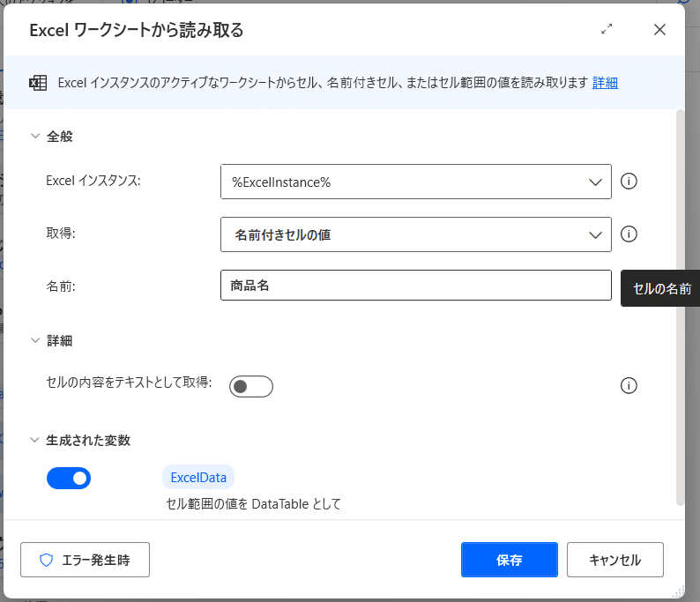
Task: Click the 名前 input field containing 商品名
Action: pos(415,286)
